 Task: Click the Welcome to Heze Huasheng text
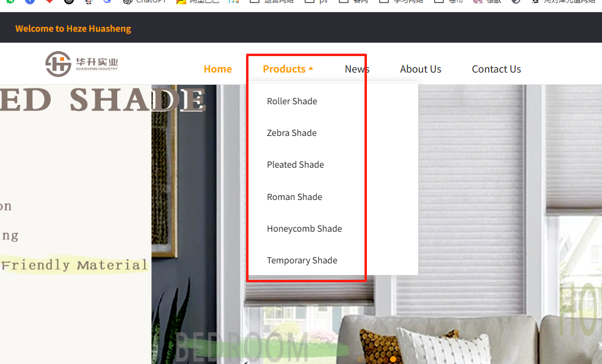coord(73,29)
